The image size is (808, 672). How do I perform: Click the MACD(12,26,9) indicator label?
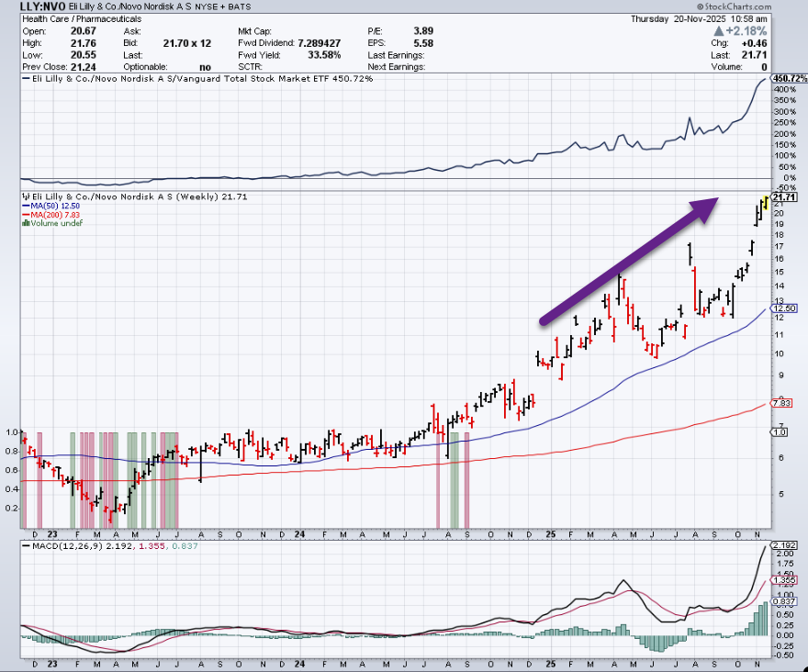56,546
